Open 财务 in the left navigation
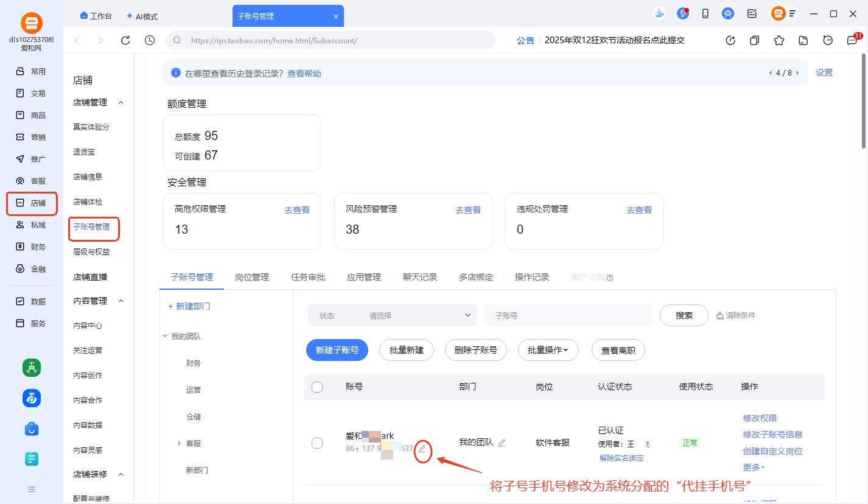868x504 pixels. coord(32,247)
